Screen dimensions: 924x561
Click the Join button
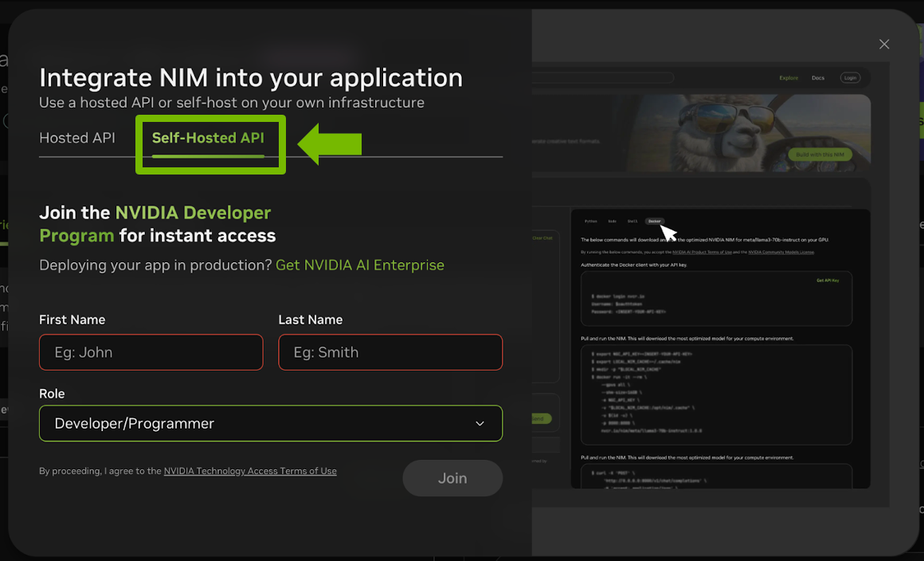452,478
